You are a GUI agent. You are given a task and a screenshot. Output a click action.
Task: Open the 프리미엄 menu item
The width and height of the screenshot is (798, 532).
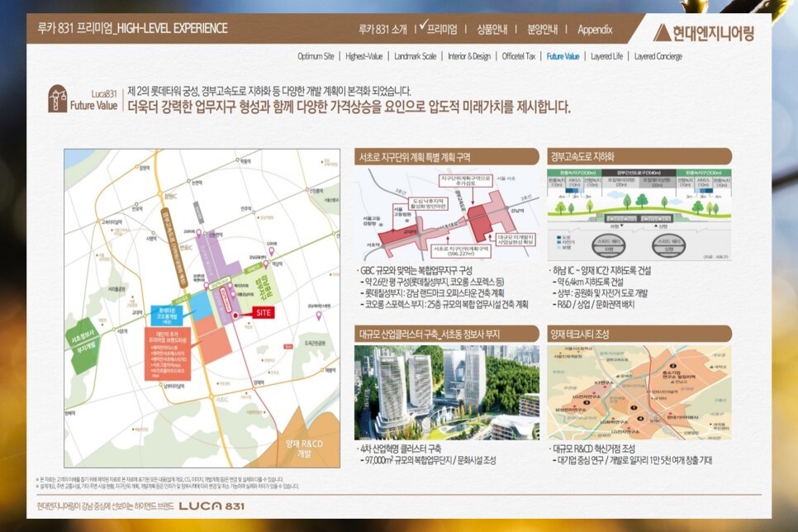[x=442, y=30]
